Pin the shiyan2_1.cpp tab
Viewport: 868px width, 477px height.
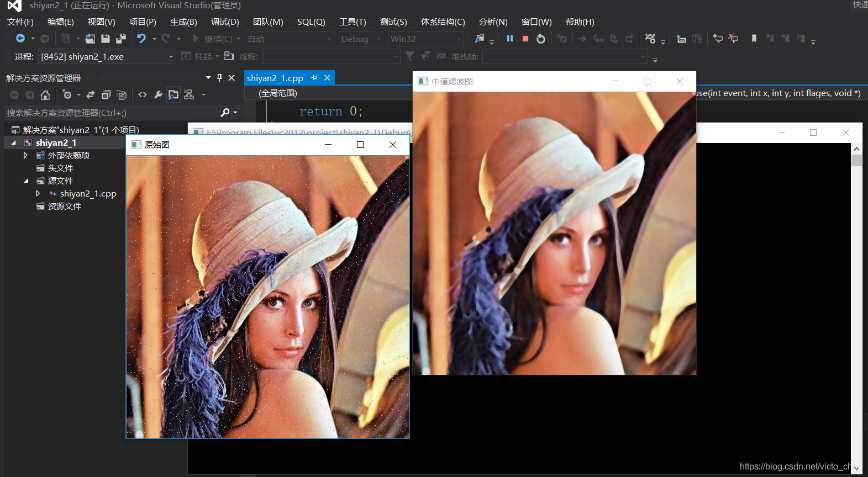[314, 78]
